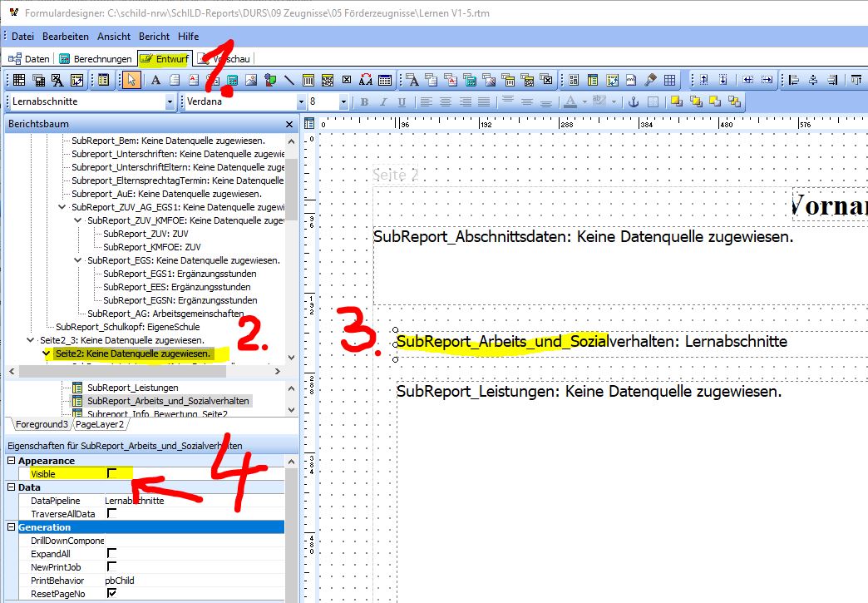Select the Line drawing tool
Screen dimensions: 868x603
pos(289,81)
